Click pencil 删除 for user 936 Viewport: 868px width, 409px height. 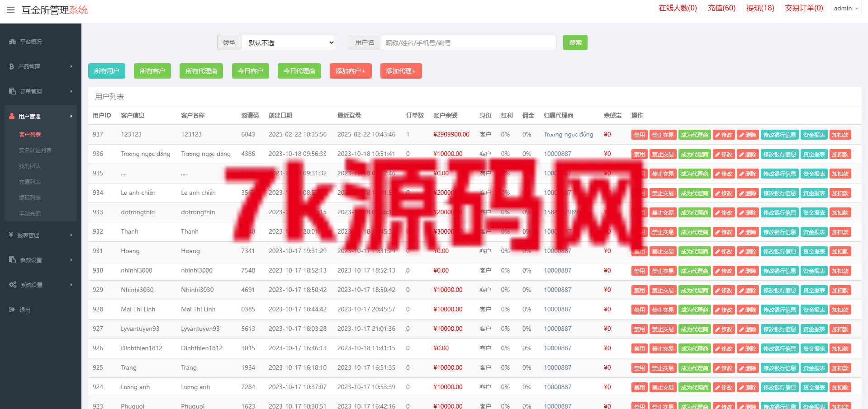(748, 154)
